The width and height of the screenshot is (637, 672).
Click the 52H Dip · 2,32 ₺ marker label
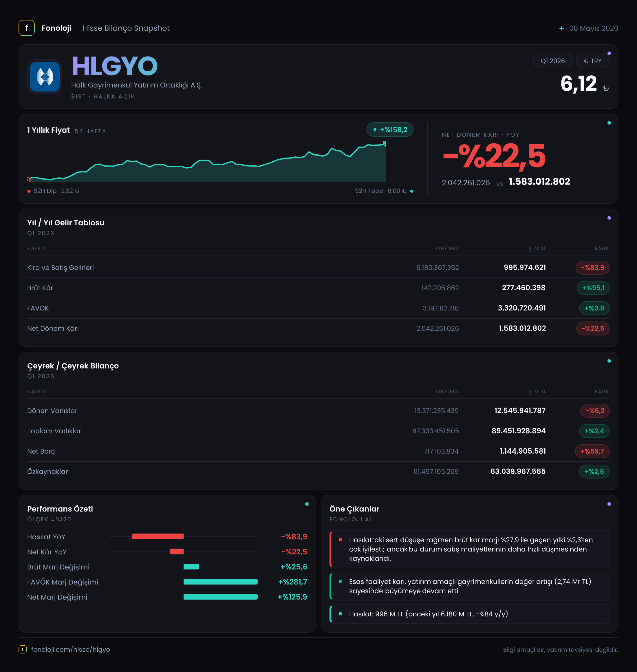tap(53, 191)
